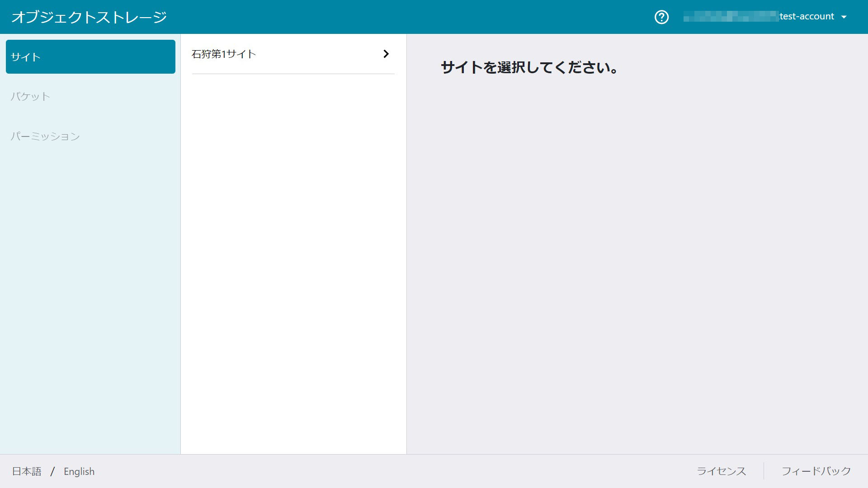Click empty sidebar area below パーミッション

pyautogui.click(x=90, y=294)
